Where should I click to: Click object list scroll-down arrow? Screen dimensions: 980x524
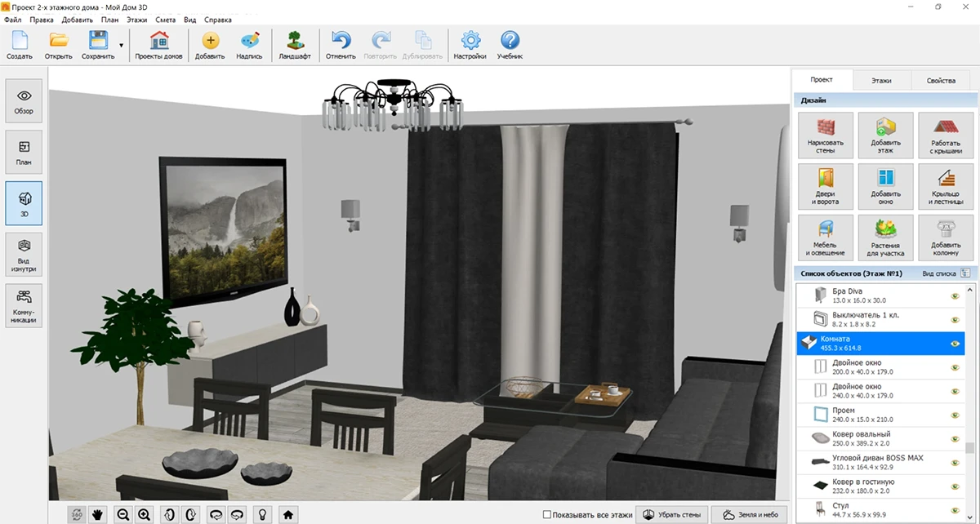(x=970, y=516)
